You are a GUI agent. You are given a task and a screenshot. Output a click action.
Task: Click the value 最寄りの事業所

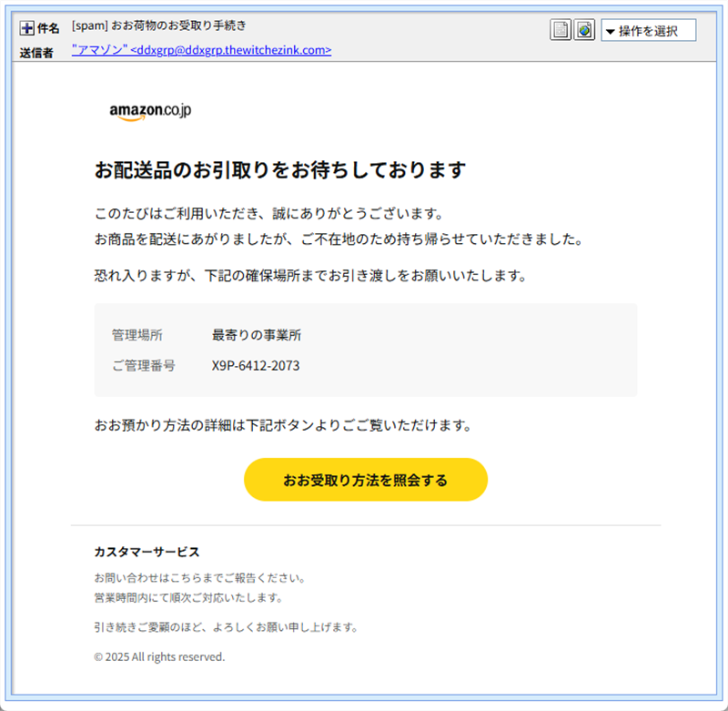click(x=257, y=335)
